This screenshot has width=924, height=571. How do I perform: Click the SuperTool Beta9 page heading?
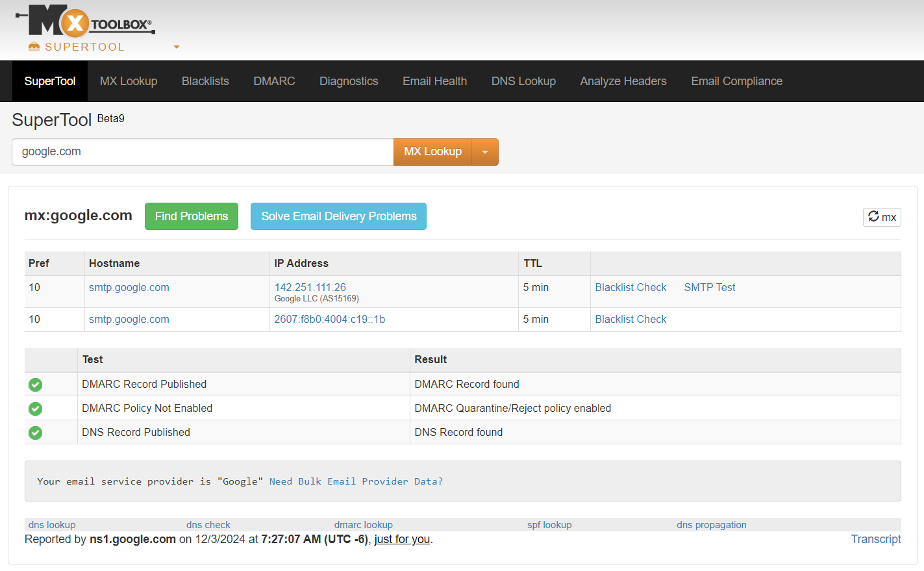pyautogui.click(x=68, y=120)
